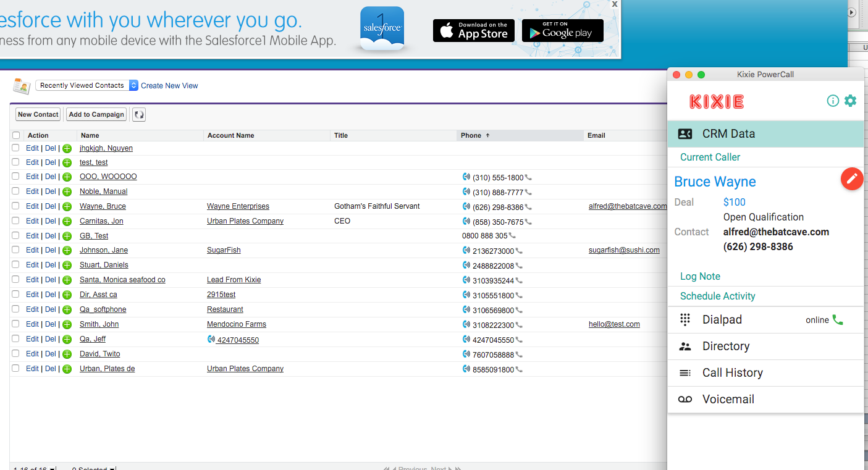
Task: Open the Call History section
Action: 765,373
